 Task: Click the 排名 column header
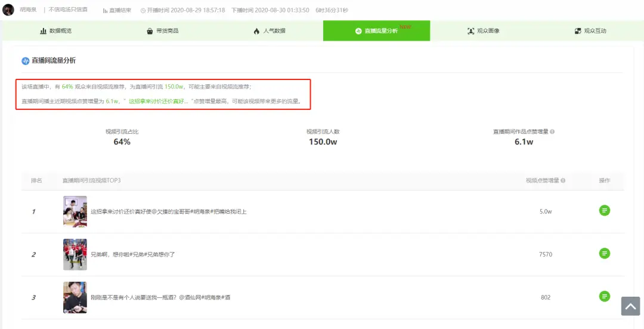[x=36, y=180]
